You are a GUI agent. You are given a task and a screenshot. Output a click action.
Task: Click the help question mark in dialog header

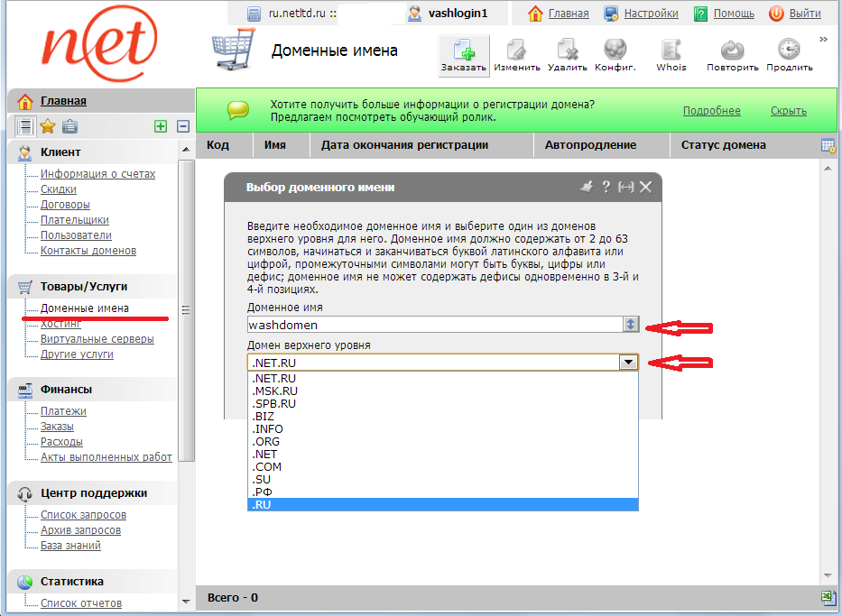tap(606, 187)
